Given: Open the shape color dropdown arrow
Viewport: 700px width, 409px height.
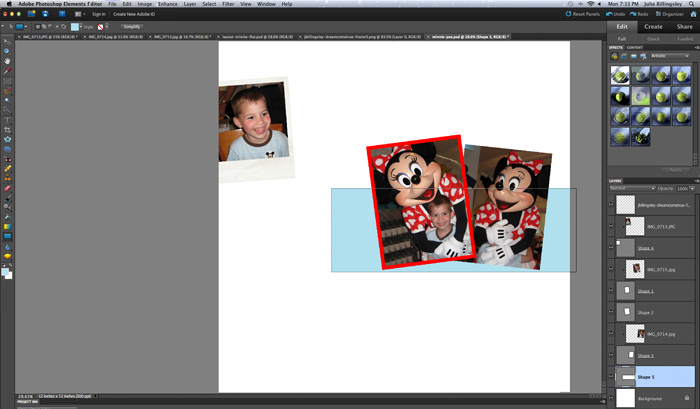Looking at the screenshot, I should tap(81, 27).
